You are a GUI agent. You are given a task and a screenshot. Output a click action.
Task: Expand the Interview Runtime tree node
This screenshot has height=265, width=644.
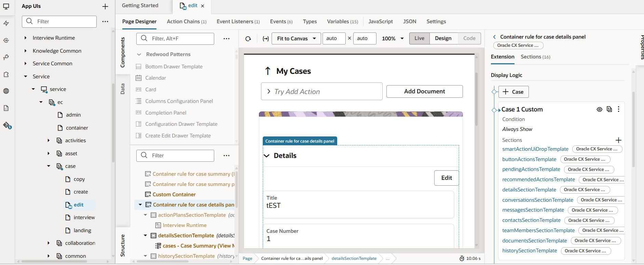point(26,38)
